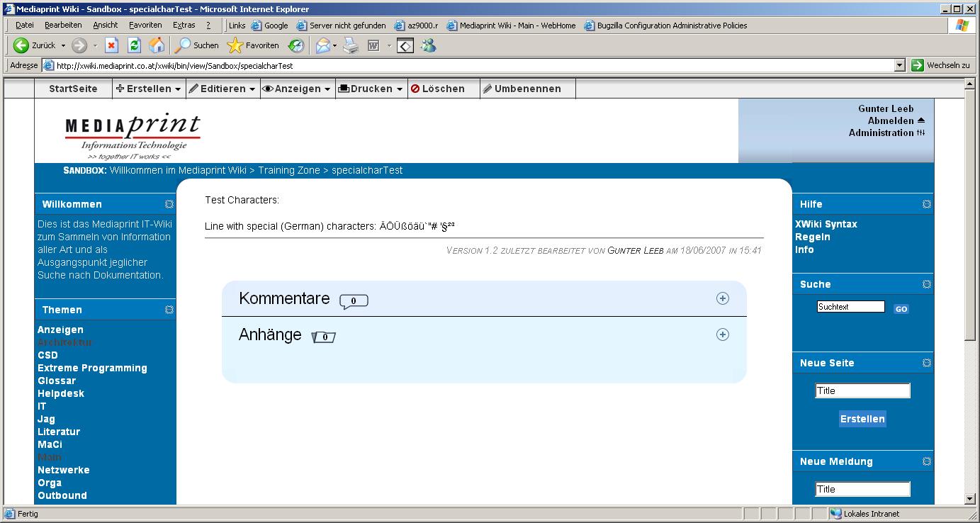
Task: Click the vertical scrollbar down arrow
Action: tap(970, 499)
